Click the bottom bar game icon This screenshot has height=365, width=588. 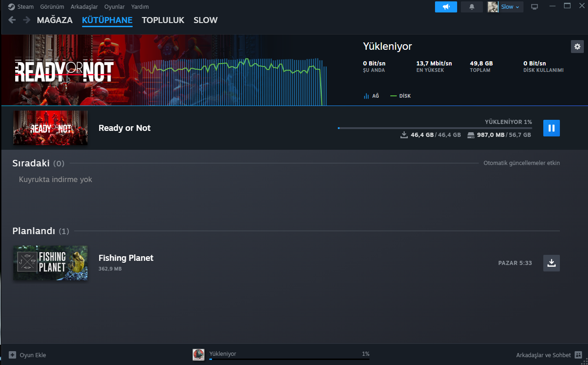(199, 354)
